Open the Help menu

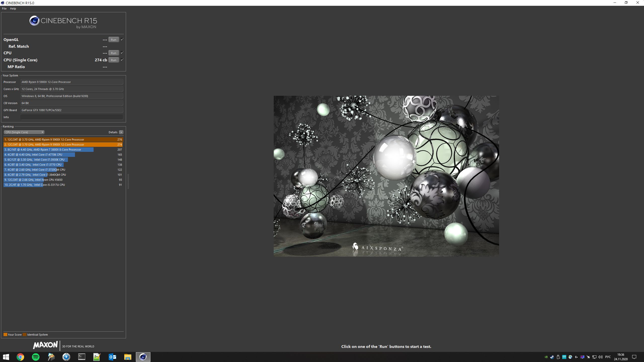(13, 9)
